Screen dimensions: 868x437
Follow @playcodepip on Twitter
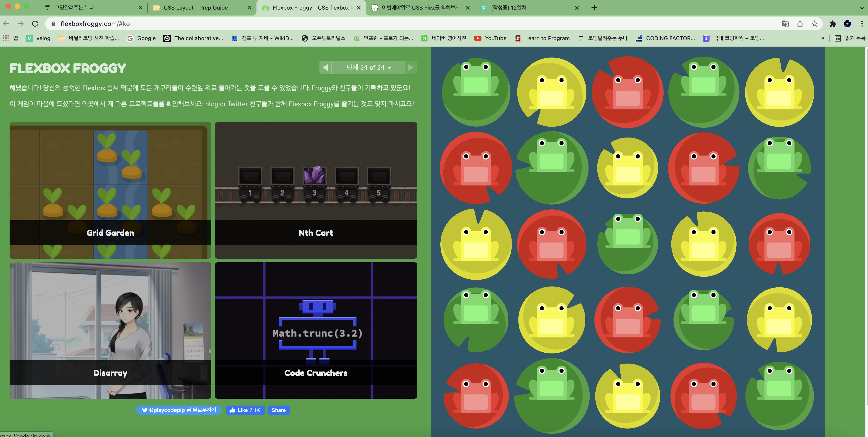[179, 410]
